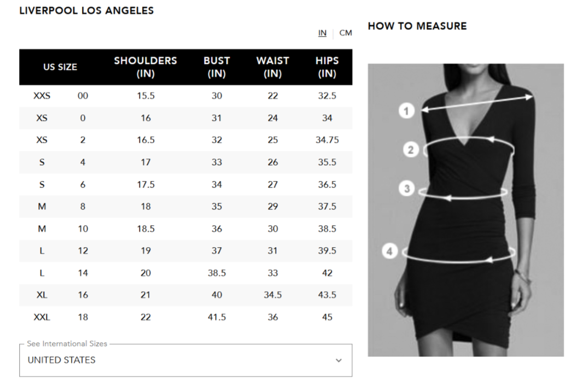Click the number 4 hips measurement marker

(x=389, y=251)
